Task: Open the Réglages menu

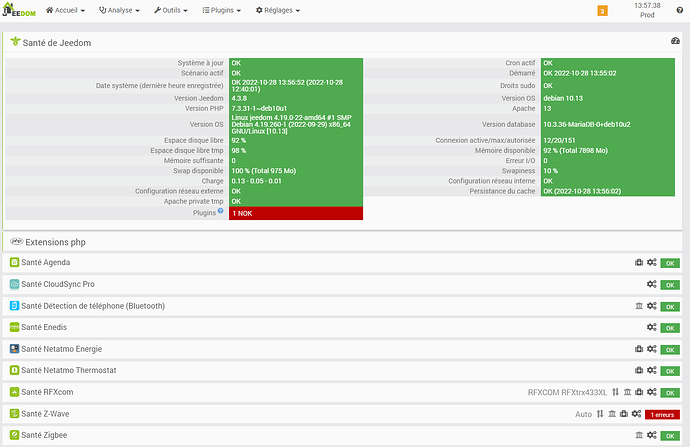Action: click(x=278, y=10)
